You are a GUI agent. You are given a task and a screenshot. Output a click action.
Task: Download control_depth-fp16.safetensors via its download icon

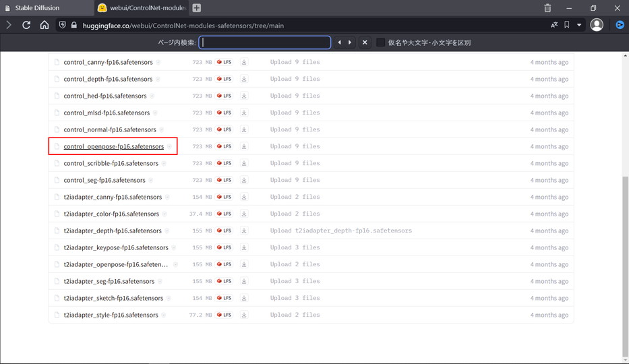click(244, 79)
